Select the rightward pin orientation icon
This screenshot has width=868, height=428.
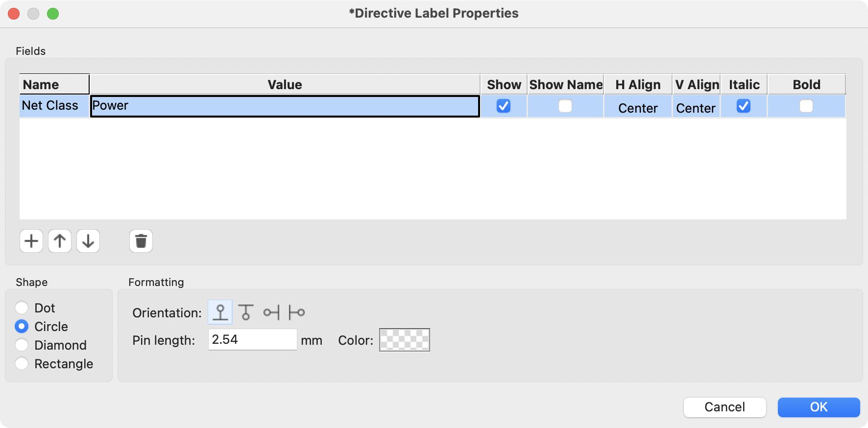click(297, 312)
